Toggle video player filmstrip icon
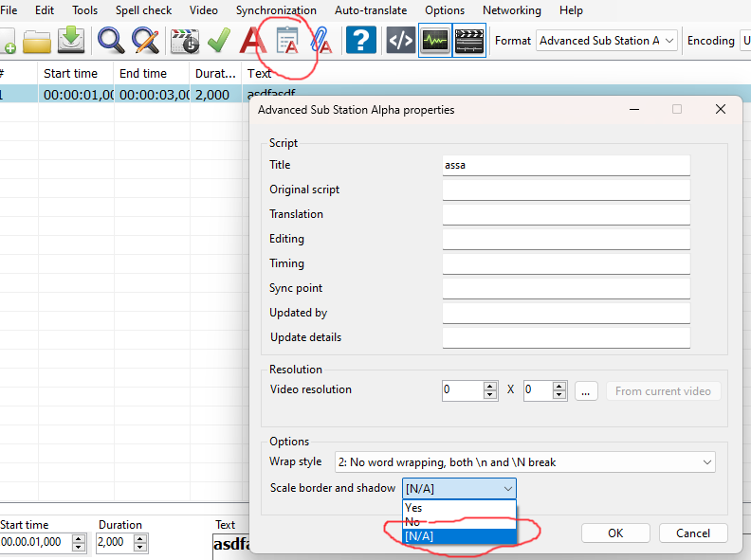 (x=468, y=40)
